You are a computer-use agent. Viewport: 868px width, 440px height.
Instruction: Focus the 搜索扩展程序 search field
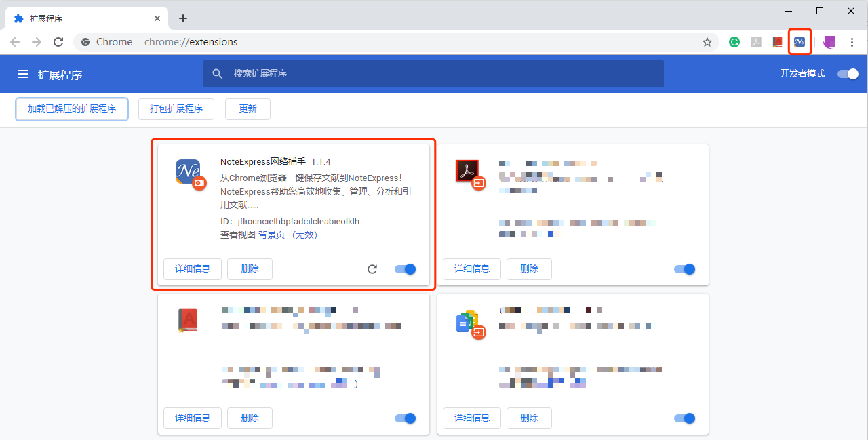[433, 74]
